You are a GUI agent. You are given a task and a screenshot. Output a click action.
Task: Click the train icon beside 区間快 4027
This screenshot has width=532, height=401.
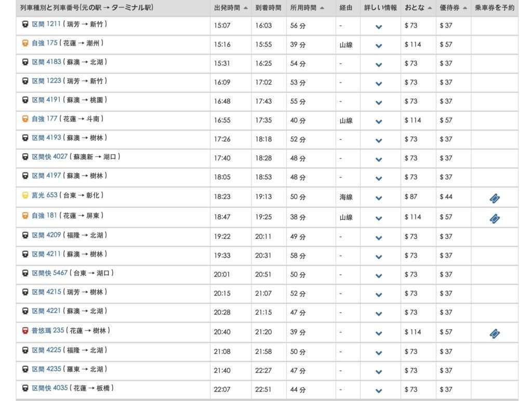[x=25, y=157]
